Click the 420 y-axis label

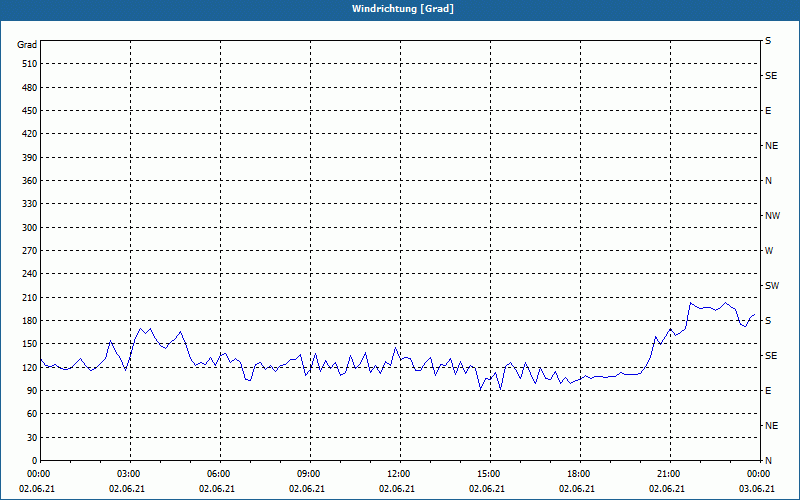(30, 134)
